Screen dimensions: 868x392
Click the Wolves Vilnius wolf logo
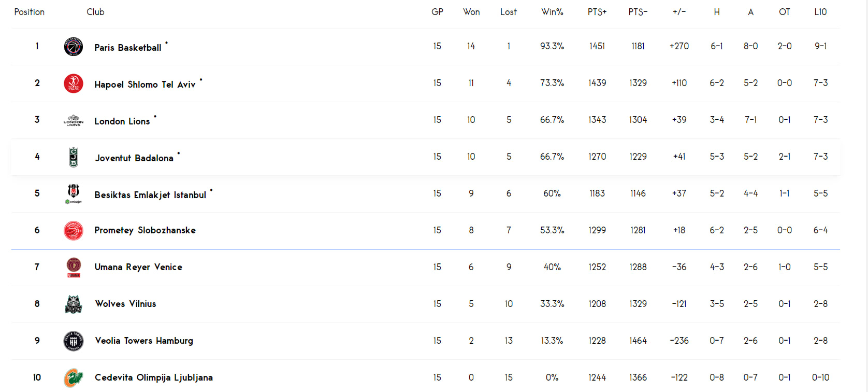coord(74,304)
